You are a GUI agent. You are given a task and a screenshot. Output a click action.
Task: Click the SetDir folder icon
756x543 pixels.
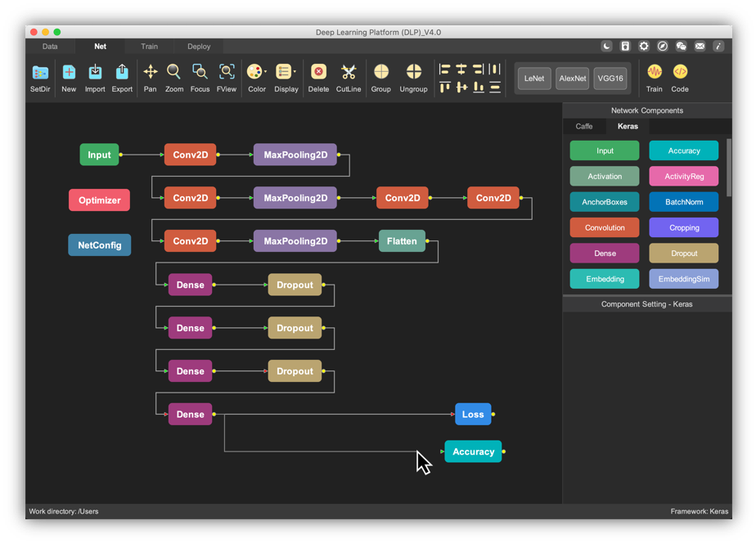coord(40,73)
